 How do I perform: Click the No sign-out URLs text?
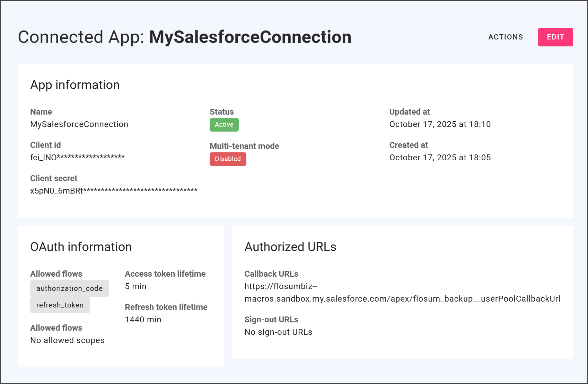[278, 332]
